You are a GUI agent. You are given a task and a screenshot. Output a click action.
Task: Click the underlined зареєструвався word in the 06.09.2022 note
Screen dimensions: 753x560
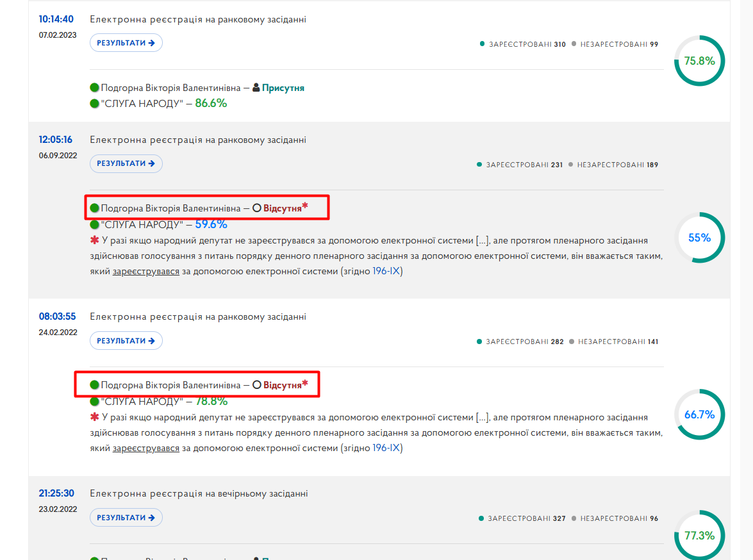point(146,272)
